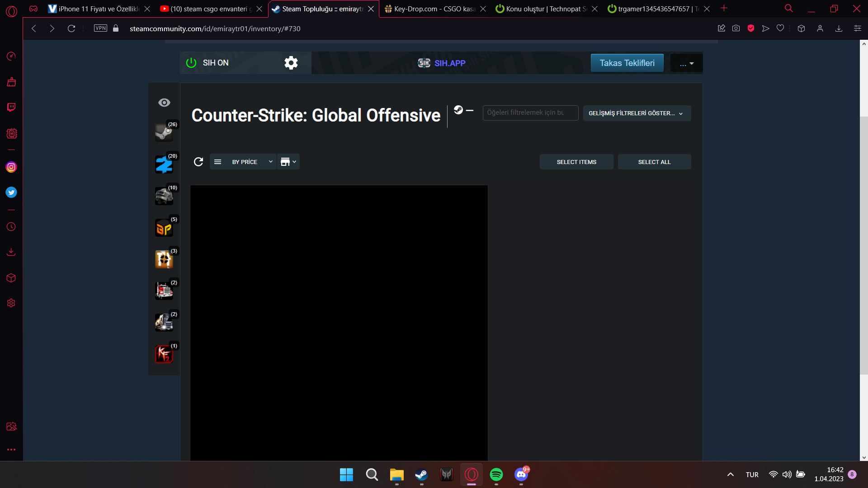Image resolution: width=868 pixels, height=488 pixels.
Task: Enable SELECT ITEMS mode
Action: [576, 162]
